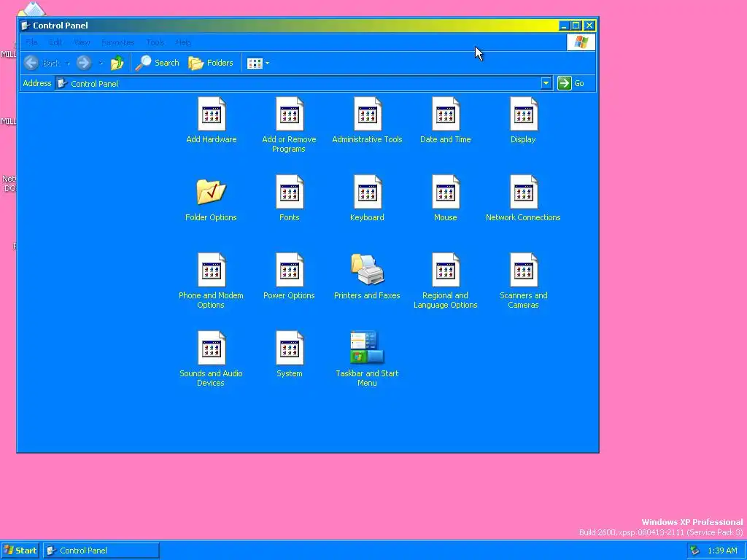Viewport: 747px width, 560px height.
Task: Open Phone and Modem Options
Action: tap(211, 281)
